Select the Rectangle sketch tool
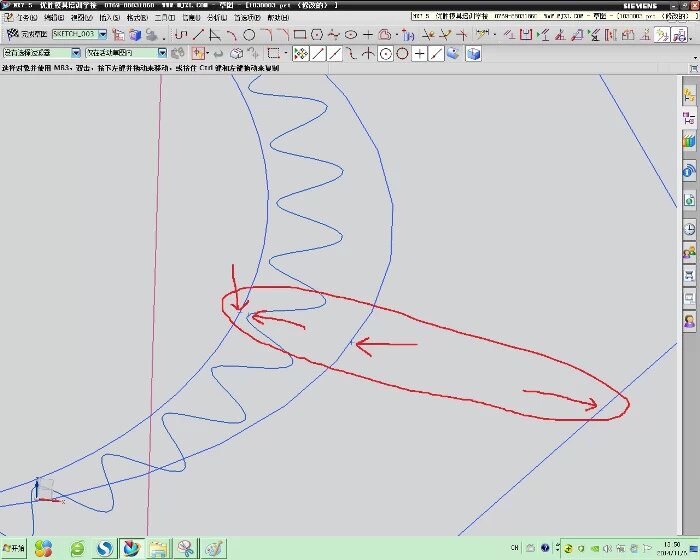The height and width of the screenshot is (560, 700). pyautogui.click(x=300, y=35)
